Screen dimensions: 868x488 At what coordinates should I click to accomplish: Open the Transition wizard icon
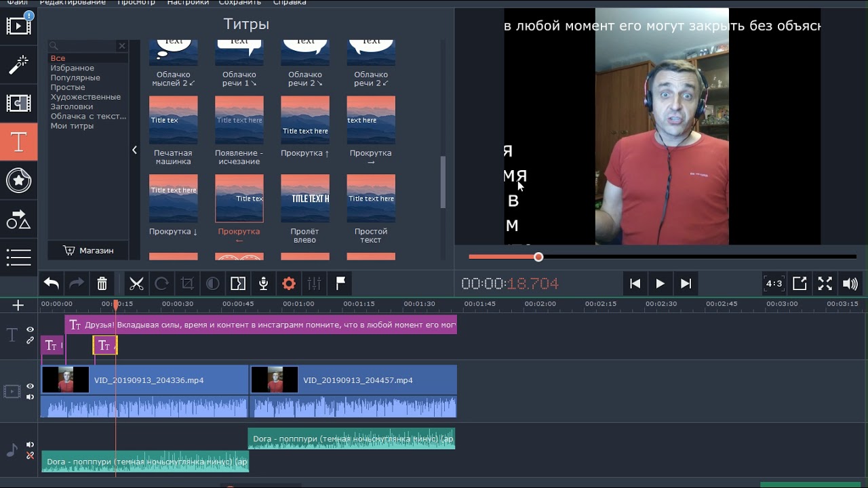[238, 283]
